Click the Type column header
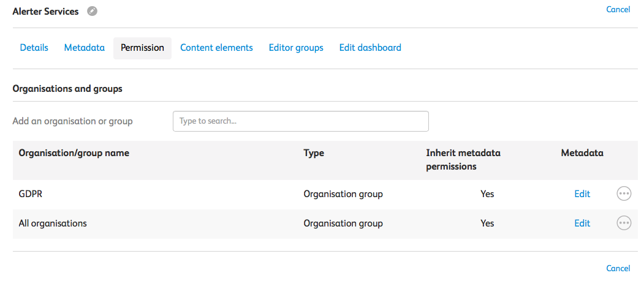The width and height of the screenshot is (644, 281). tap(314, 153)
